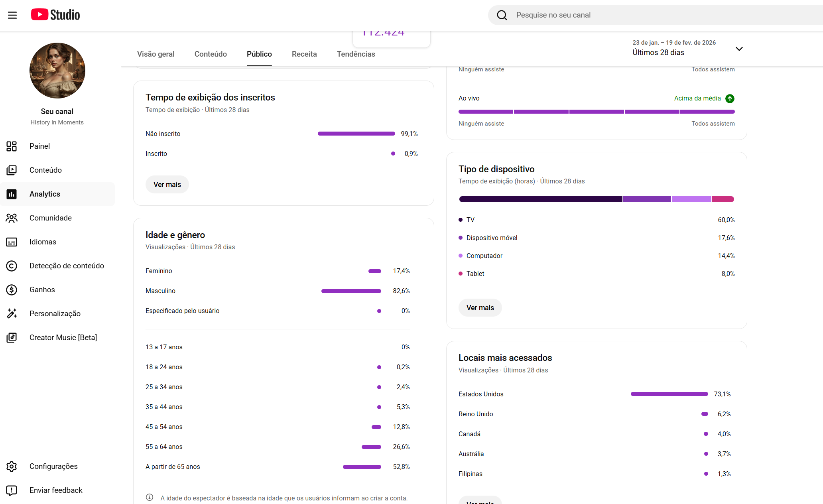
Task: Click Ver mais under Tempo de exibição dos inscritos
Action: (167, 185)
